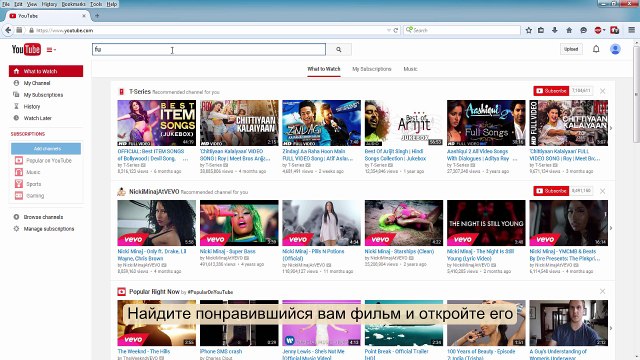The width and height of the screenshot is (640, 360).
Task: Click the Upload button
Action: tap(571, 49)
